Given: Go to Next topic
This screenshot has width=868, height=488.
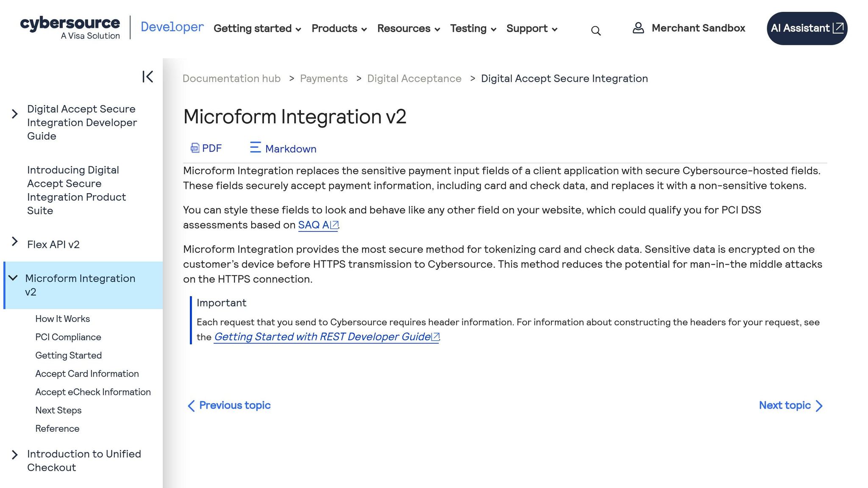Looking at the screenshot, I should point(791,405).
